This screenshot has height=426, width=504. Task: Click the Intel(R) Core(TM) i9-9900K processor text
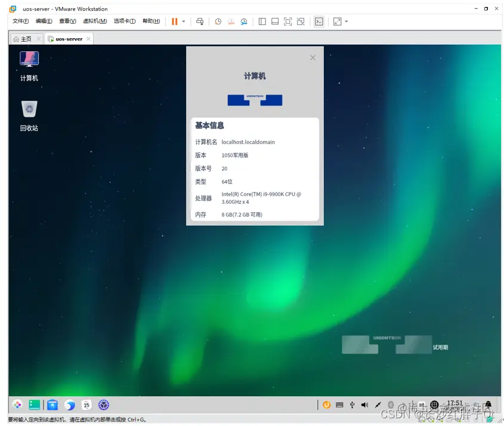[x=261, y=198]
